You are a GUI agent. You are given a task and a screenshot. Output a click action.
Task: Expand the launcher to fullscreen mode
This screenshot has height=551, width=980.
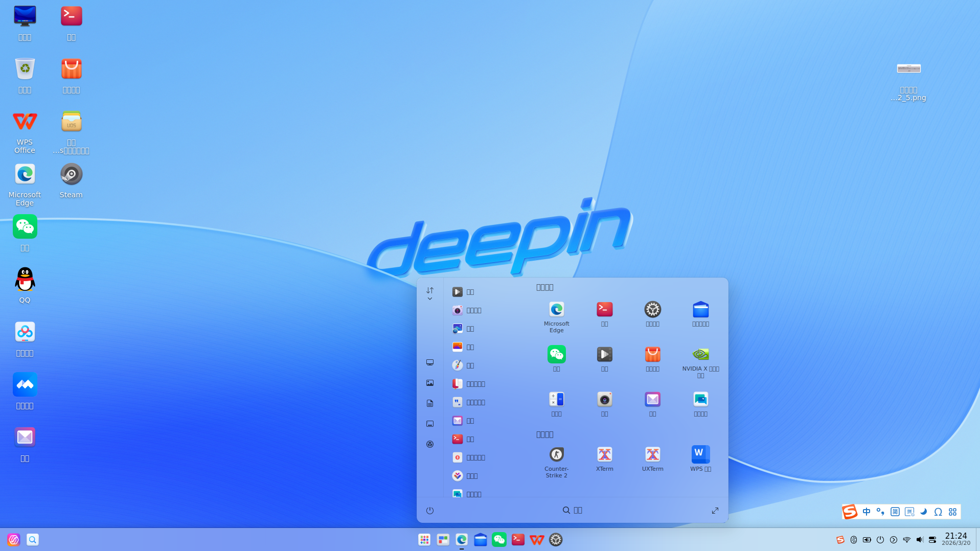pyautogui.click(x=715, y=511)
